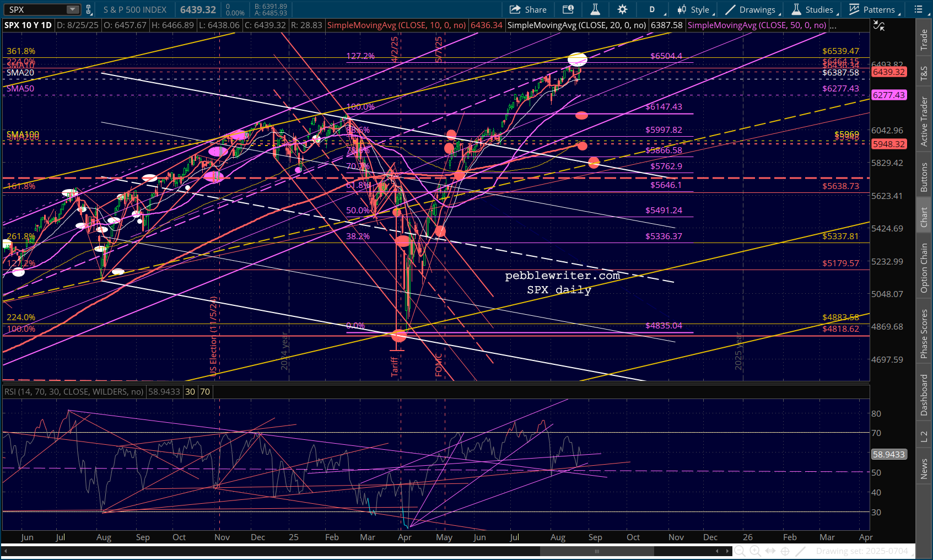The height and width of the screenshot is (560, 933).
Task: Zoom out the chart with the magnifier minus
Action: tap(740, 551)
